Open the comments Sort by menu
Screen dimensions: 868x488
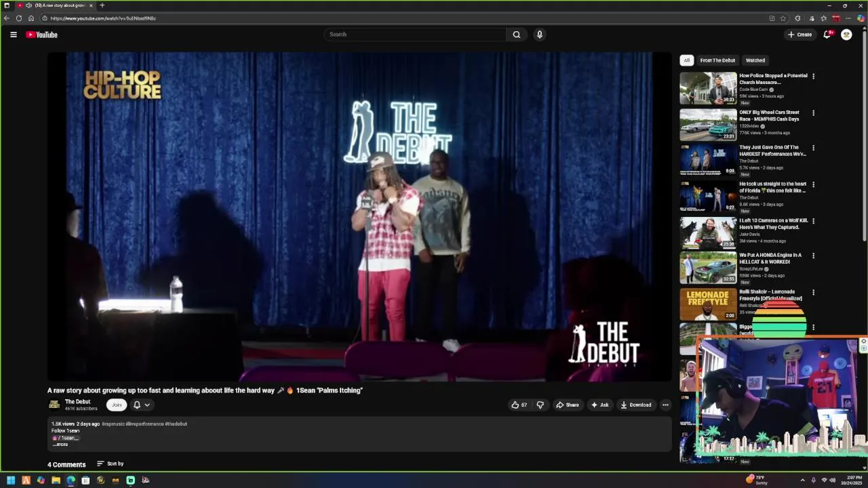coord(111,464)
